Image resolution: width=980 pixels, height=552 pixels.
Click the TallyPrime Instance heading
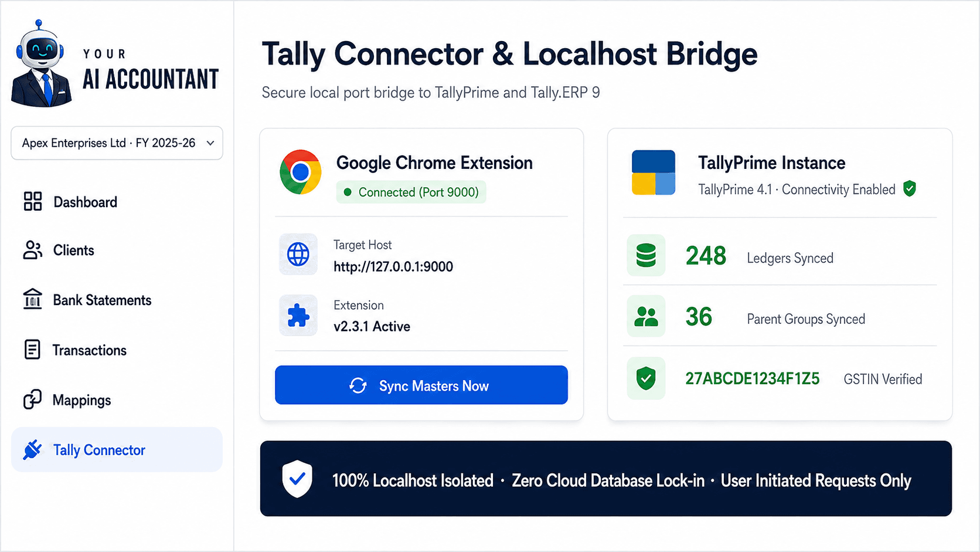click(771, 162)
